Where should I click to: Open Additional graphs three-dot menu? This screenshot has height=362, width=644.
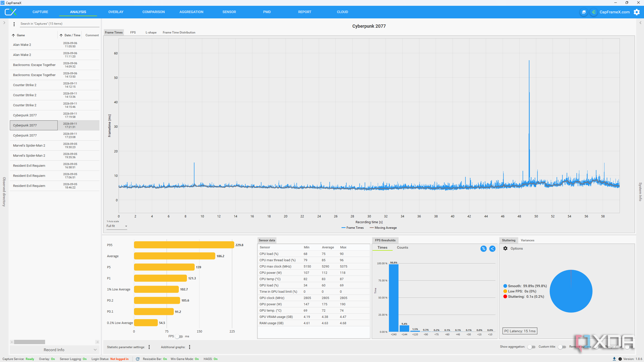[x=189, y=347]
